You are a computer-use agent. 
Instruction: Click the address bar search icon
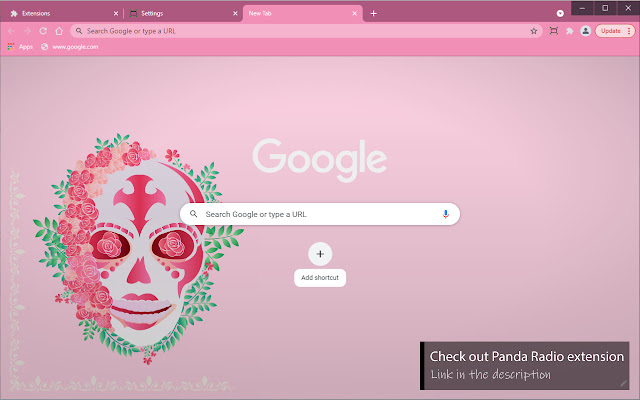pyautogui.click(x=79, y=31)
